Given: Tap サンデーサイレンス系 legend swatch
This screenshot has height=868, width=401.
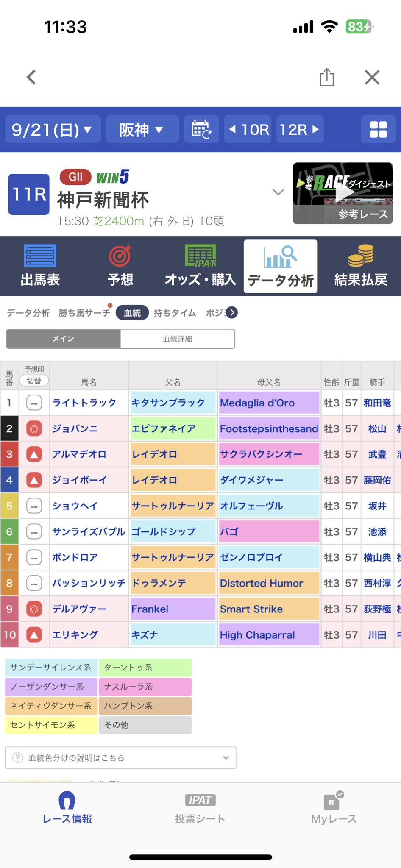Looking at the screenshot, I should point(51,668).
